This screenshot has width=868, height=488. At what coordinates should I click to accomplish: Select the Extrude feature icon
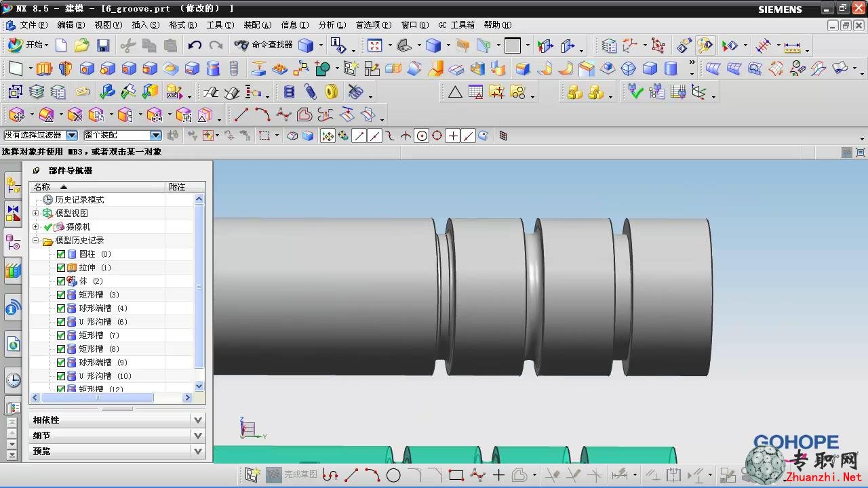click(44, 68)
